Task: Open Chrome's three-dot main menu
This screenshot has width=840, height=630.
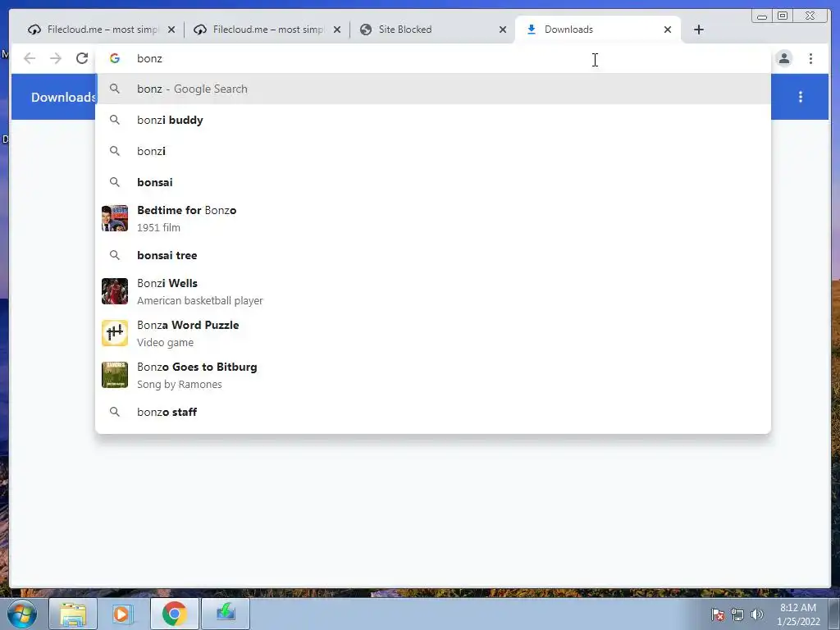Action: coord(810,58)
